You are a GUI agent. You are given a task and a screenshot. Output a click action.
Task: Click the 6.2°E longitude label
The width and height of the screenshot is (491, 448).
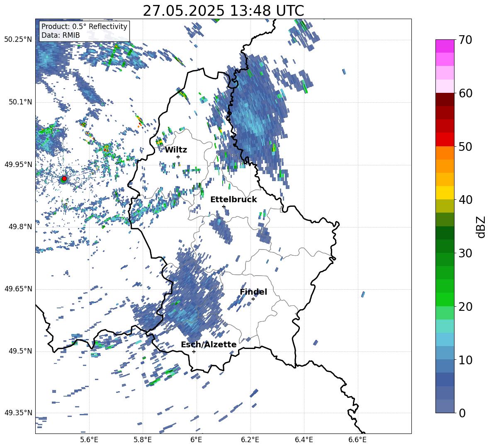point(250,440)
